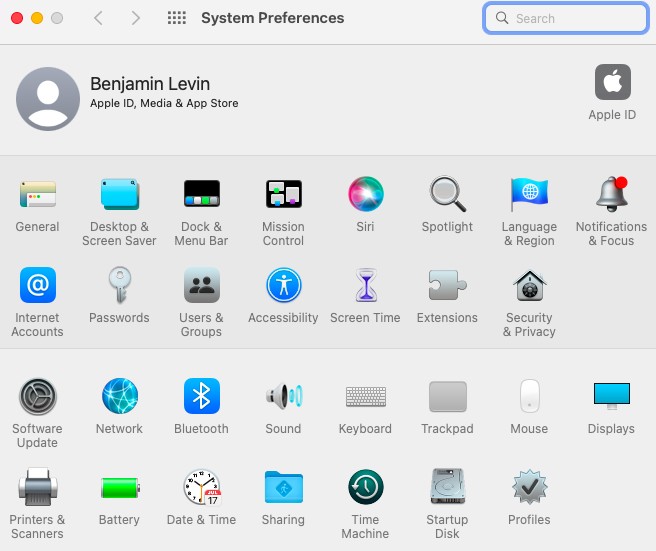
Task: Open Extensions preferences
Action: [448, 285]
